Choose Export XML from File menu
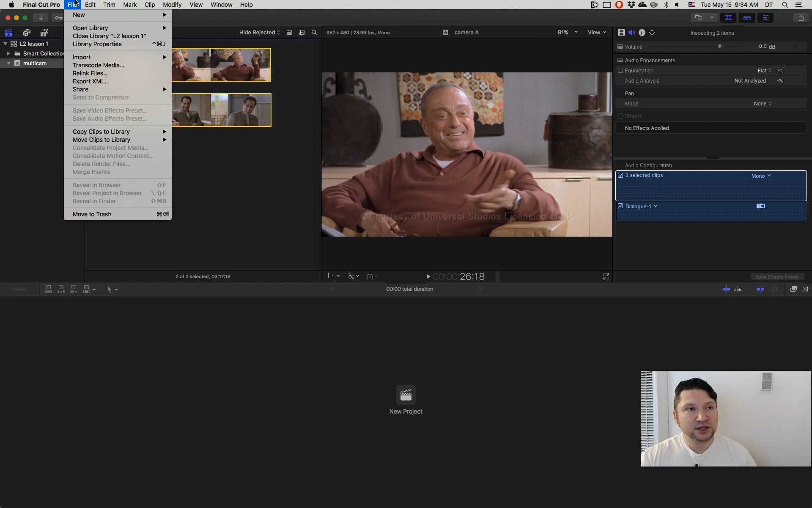The image size is (812, 508). (91, 81)
